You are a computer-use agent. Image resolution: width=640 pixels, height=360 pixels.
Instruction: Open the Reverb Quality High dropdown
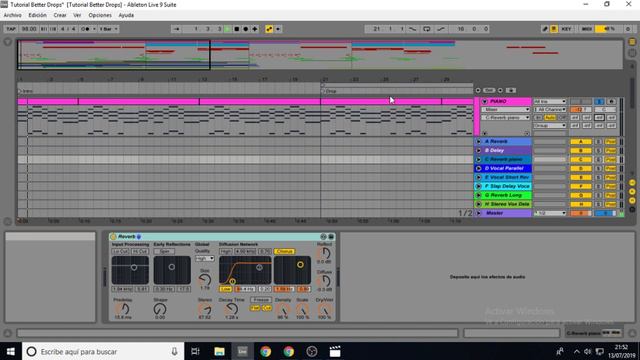pyautogui.click(x=204, y=259)
